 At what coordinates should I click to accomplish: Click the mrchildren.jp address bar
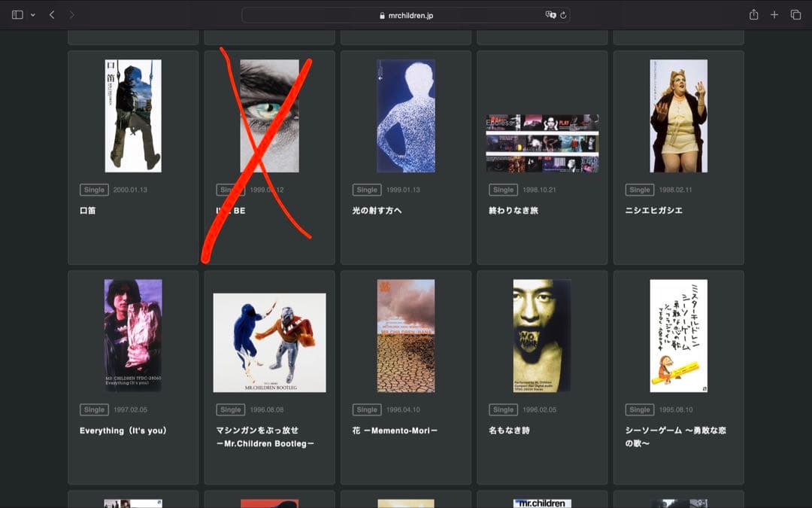point(406,15)
